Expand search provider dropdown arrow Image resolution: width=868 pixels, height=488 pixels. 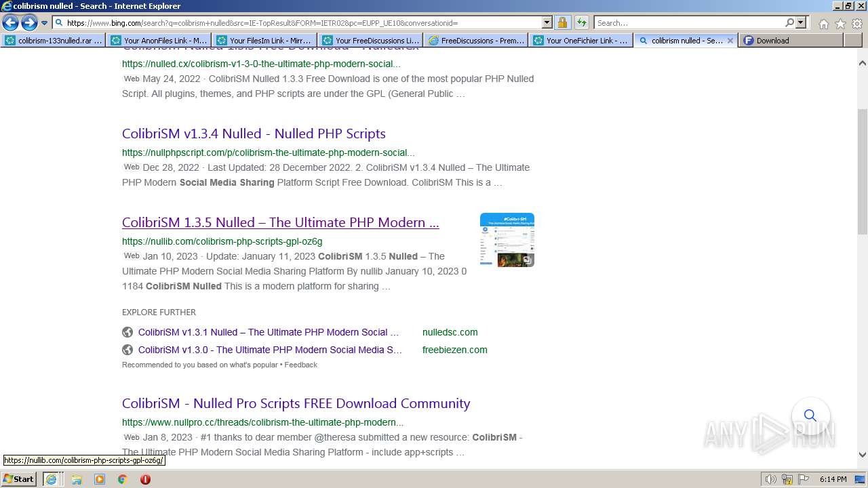click(801, 23)
